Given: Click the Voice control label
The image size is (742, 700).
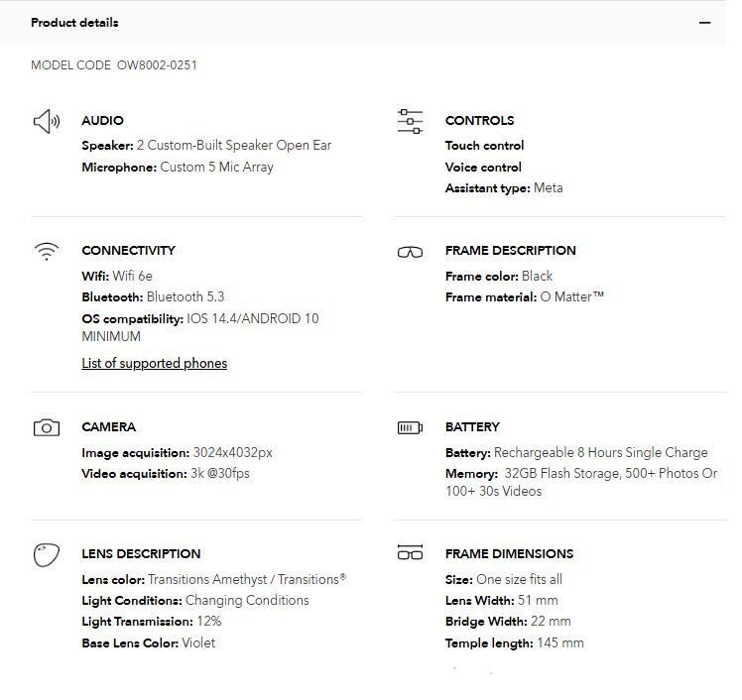Looking at the screenshot, I should tap(483, 168).
